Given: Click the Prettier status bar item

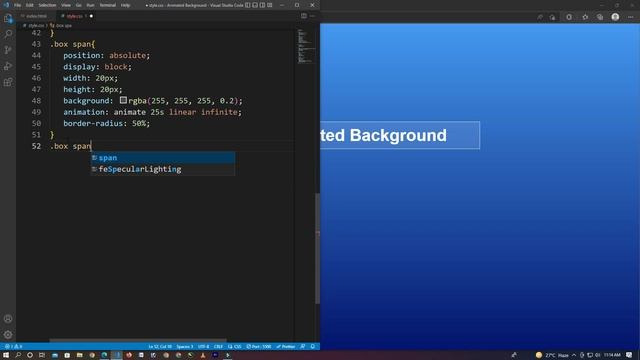Looking at the screenshot, I should click(x=286, y=347).
